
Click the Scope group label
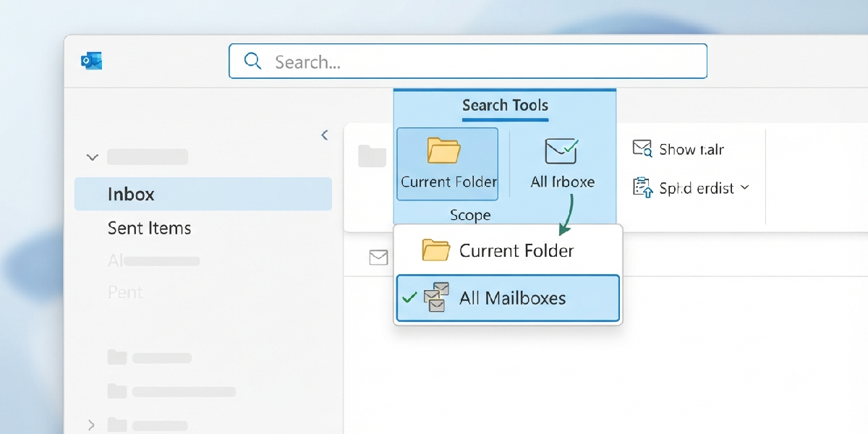coord(470,215)
